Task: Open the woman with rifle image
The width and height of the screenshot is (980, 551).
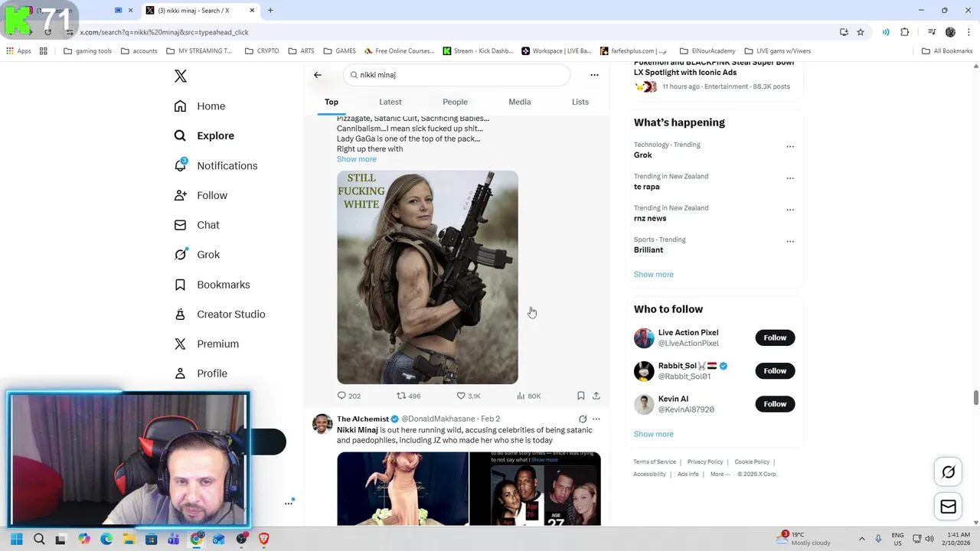Action: 427,277
